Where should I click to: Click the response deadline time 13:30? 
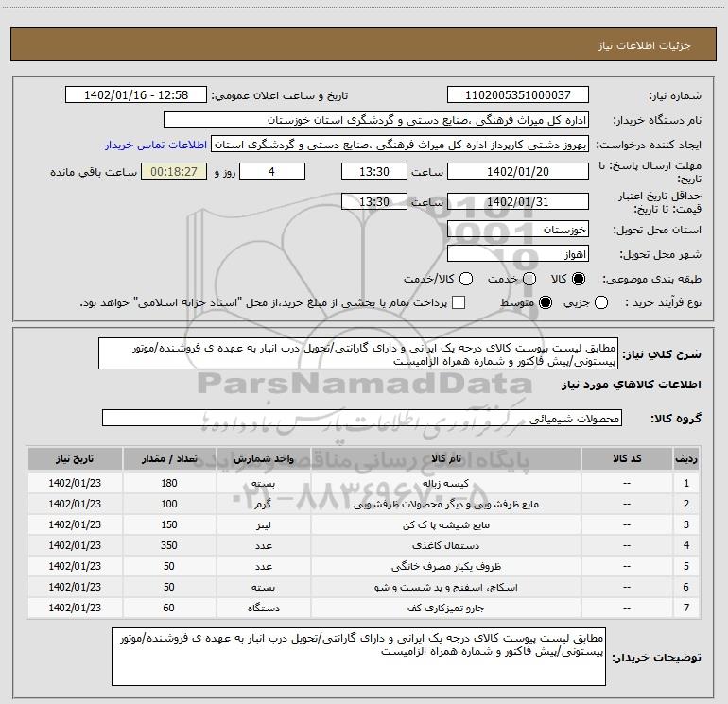point(374,171)
